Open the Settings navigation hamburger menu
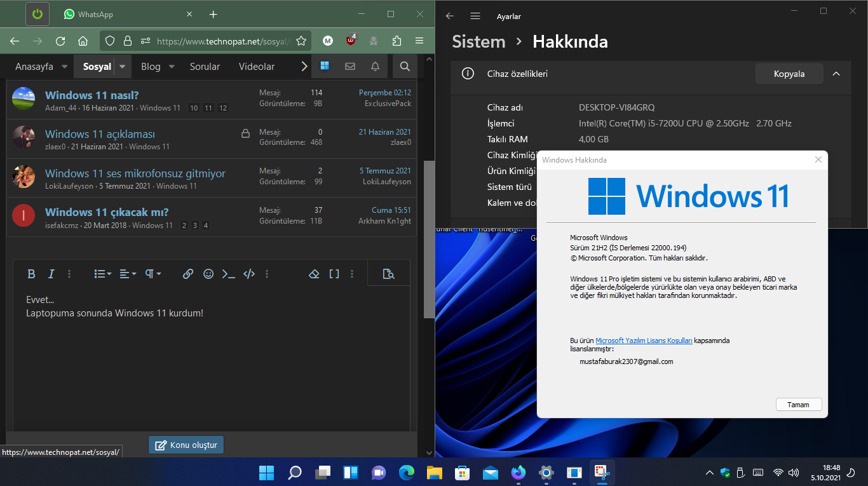Image resolution: width=868 pixels, height=486 pixels. click(x=475, y=16)
